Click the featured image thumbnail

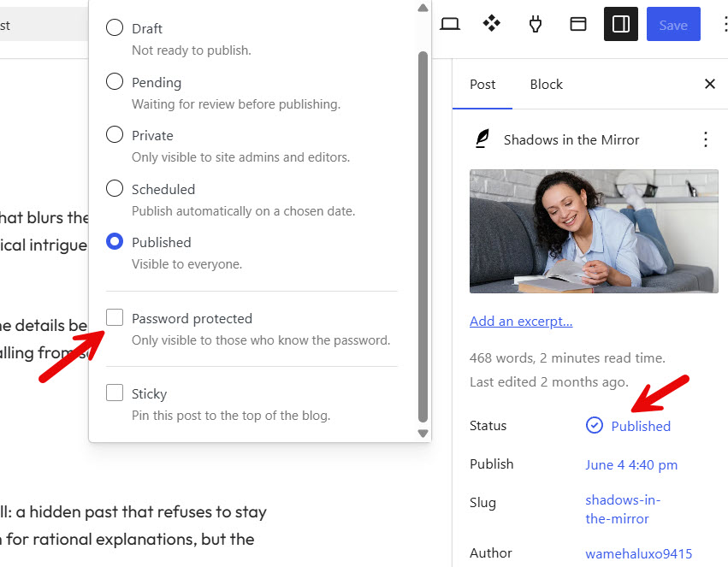click(594, 231)
